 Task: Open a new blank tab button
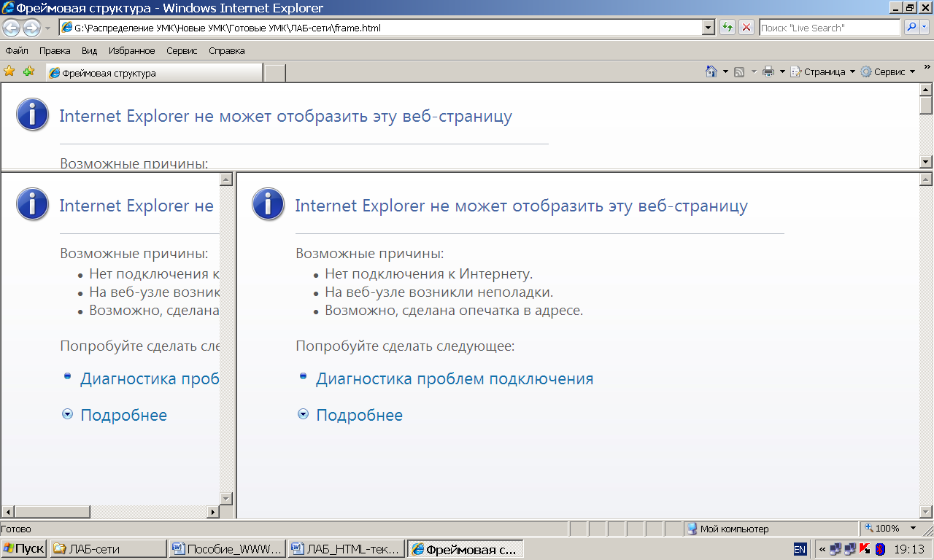[274, 73]
